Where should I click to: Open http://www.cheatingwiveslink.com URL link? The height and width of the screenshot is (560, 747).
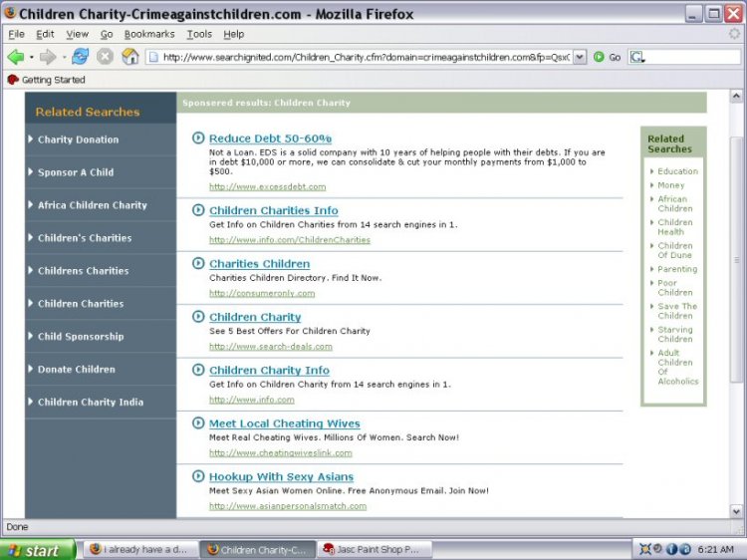281,453
